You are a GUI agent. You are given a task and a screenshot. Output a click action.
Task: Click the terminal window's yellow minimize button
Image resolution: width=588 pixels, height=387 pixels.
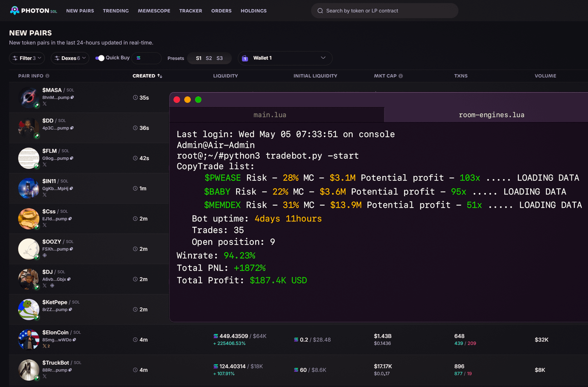(x=188, y=99)
